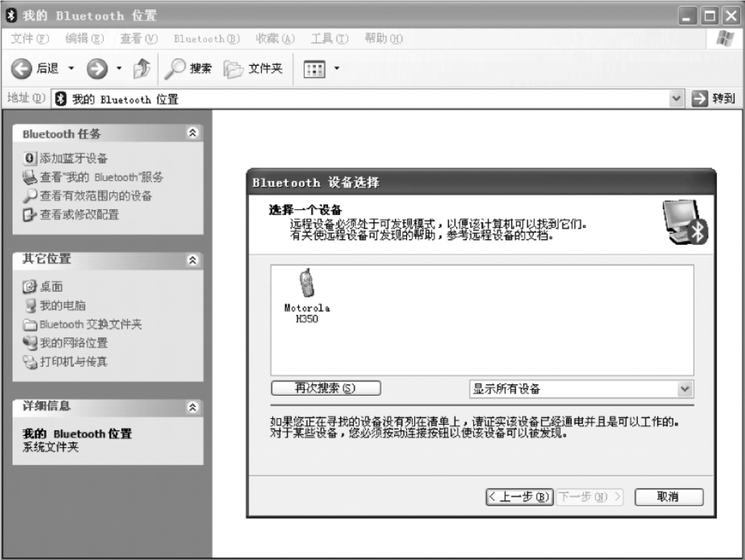The height and width of the screenshot is (560, 745).
Task: Click the 添加蓝牙设备 link
Action: point(74,158)
